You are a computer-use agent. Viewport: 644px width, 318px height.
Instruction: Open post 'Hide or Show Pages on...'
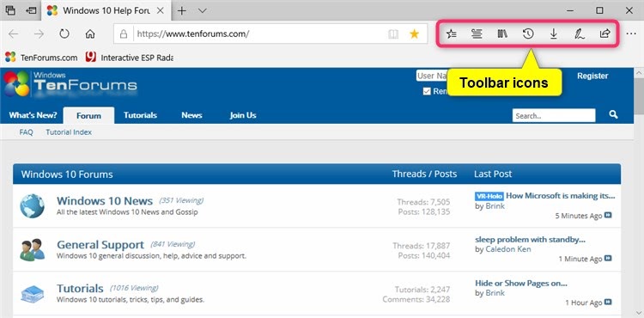521,283
